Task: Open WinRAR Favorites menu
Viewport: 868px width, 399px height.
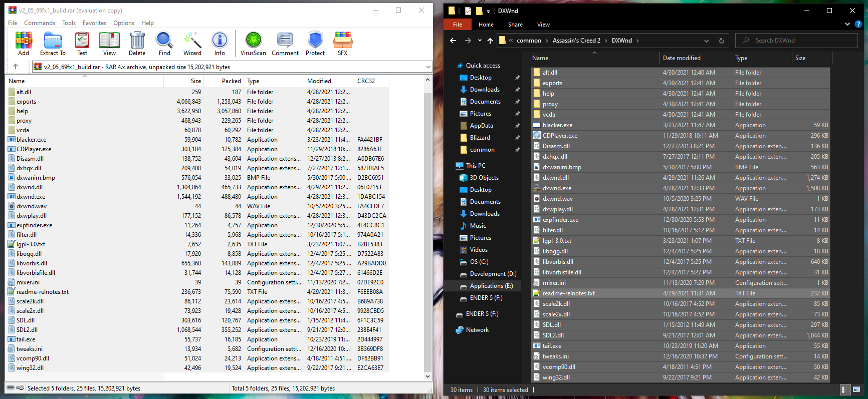Action: pyautogui.click(x=95, y=23)
